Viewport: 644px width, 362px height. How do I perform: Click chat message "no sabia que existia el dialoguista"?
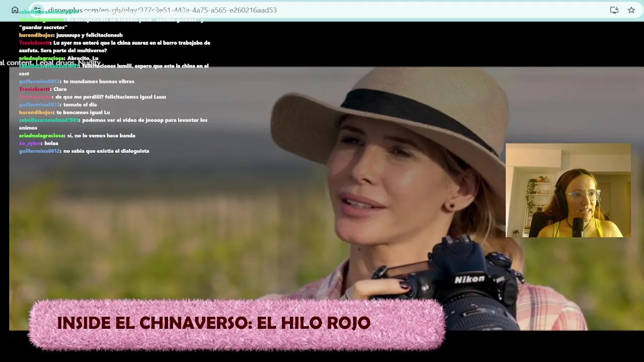pos(106,151)
